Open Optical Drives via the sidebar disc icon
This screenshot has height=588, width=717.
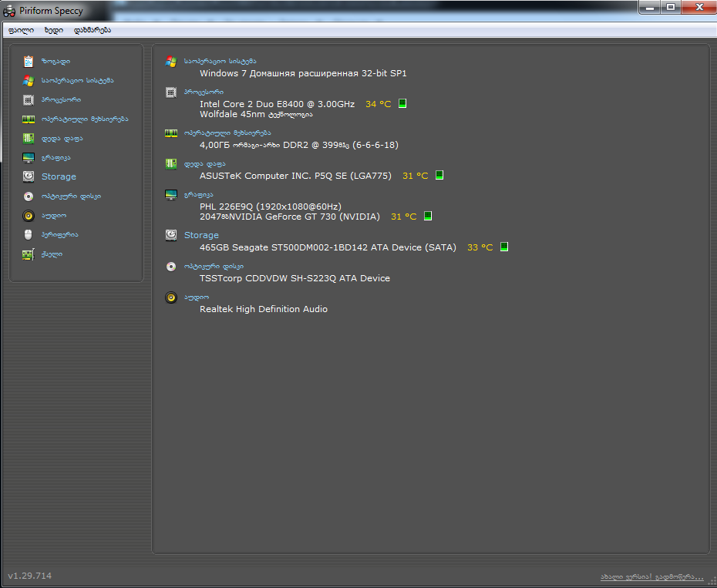point(29,197)
